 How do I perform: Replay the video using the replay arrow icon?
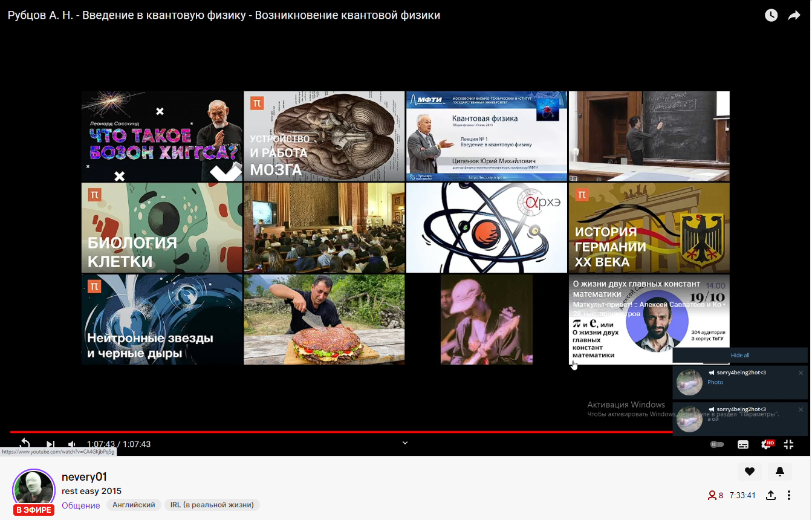[x=24, y=443]
